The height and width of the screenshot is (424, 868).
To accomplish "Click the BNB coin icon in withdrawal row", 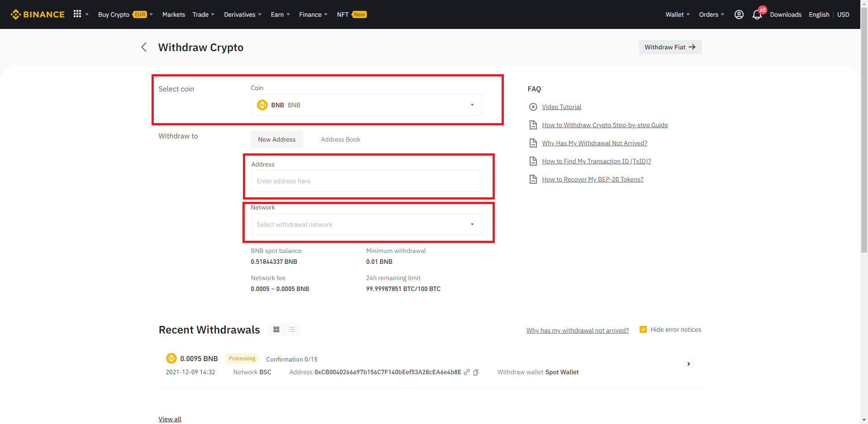I will pos(171,358).
